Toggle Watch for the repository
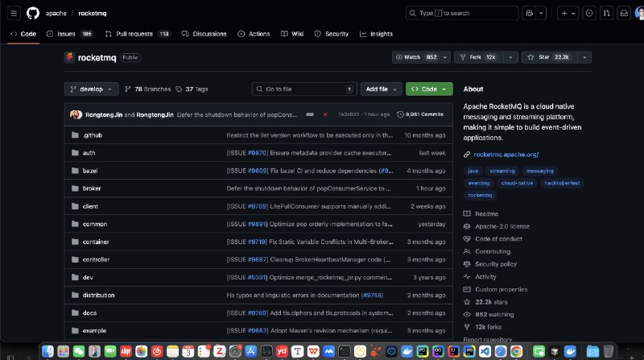Image resolution: width=644 pixels, height=360 pixels. click(415, 57)
